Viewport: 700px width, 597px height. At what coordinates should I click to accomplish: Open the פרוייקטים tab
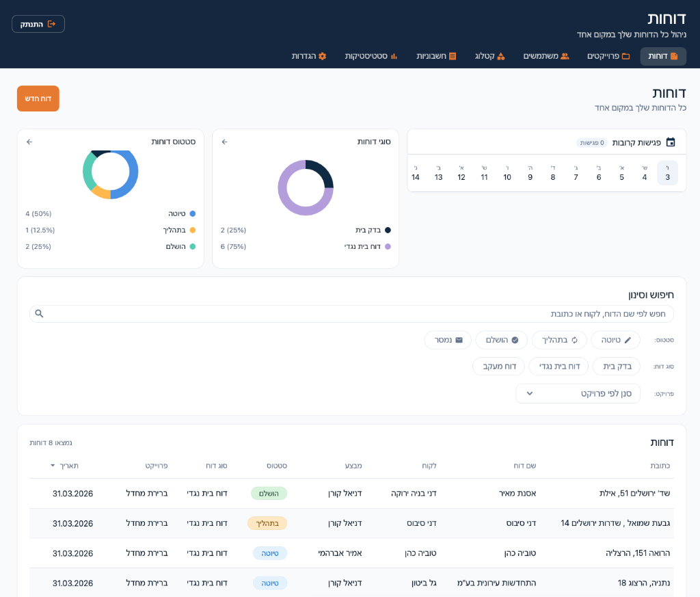click(608, 56)
